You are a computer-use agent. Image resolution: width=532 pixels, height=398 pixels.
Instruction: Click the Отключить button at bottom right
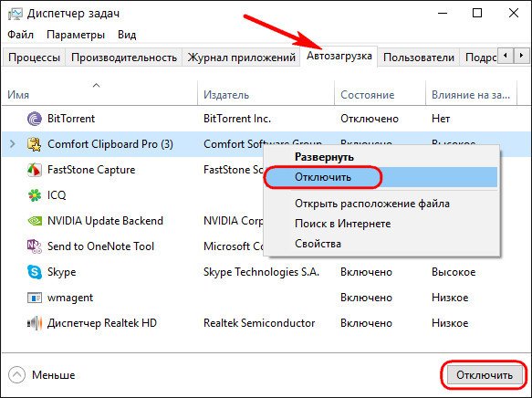click(485, 375)
